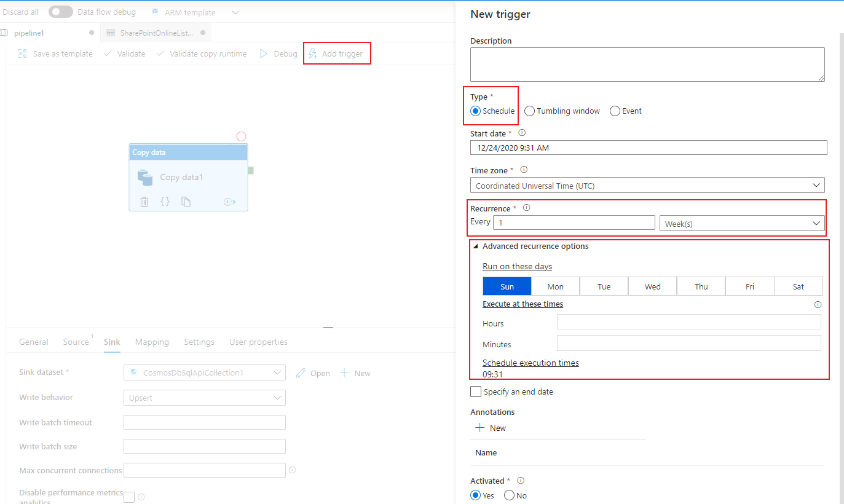
Task: Open code view braces icon on activity
Action: pyautogui.click(x=165, y=202)
